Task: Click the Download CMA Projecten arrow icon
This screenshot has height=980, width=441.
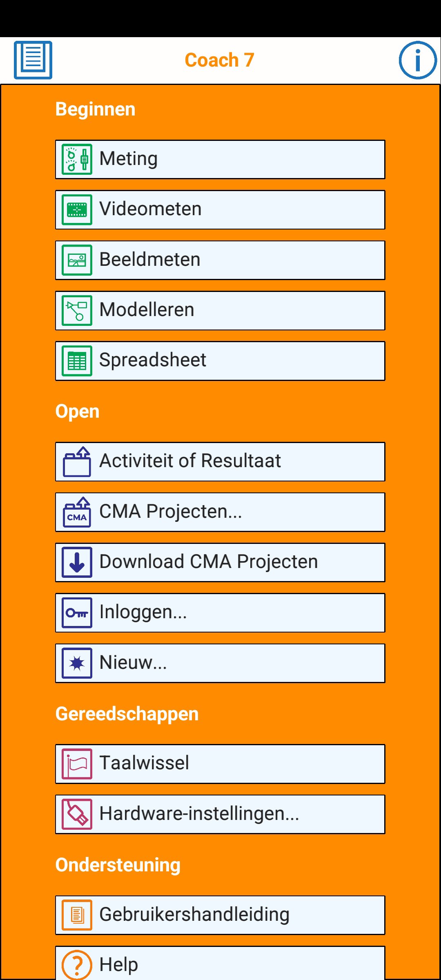Action: 77,562
